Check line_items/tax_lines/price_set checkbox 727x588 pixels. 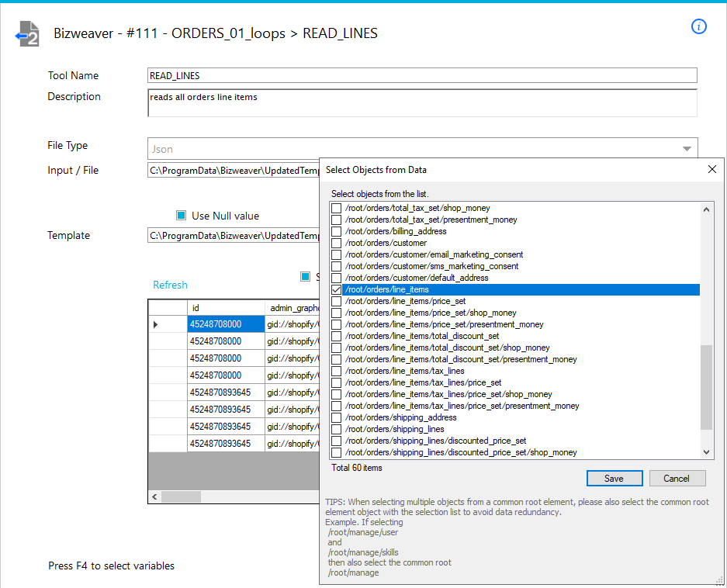click(x=337, y=382)
